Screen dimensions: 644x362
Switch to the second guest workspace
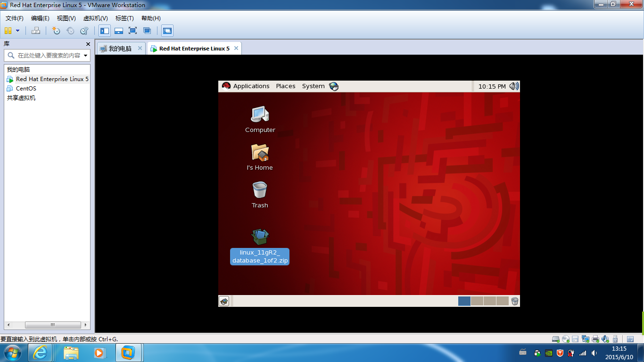tap(477, 301)
